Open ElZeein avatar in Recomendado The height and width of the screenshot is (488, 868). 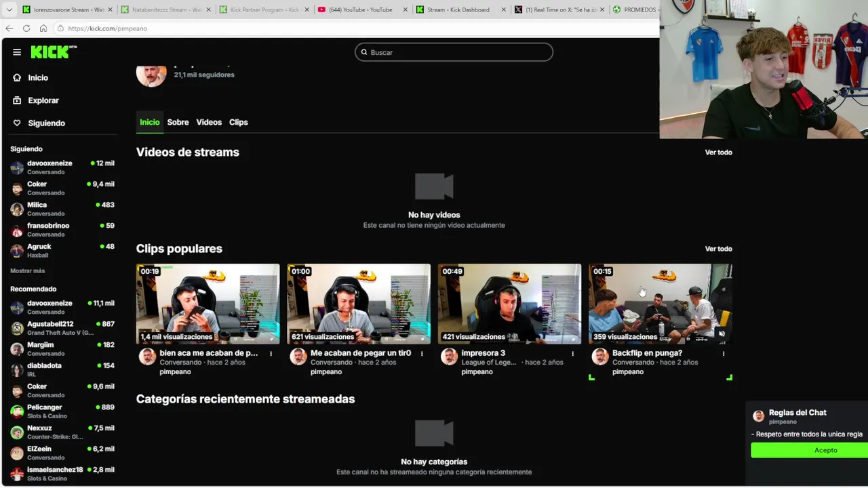(x=17, y=453)
